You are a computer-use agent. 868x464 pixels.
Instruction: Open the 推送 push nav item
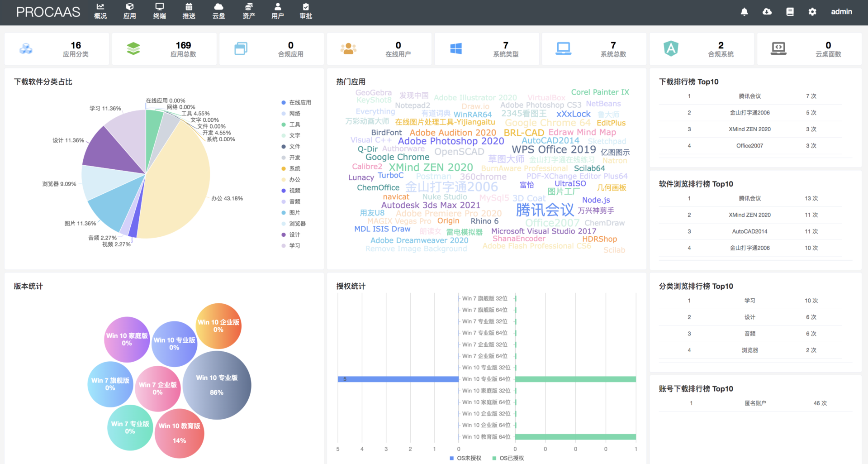[x=189, y=11]
